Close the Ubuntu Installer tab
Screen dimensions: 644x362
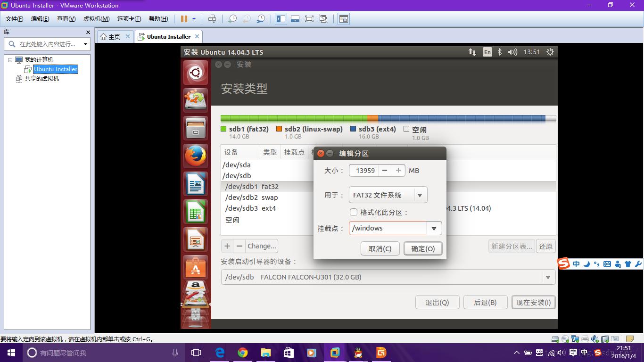tap(197, 36)
